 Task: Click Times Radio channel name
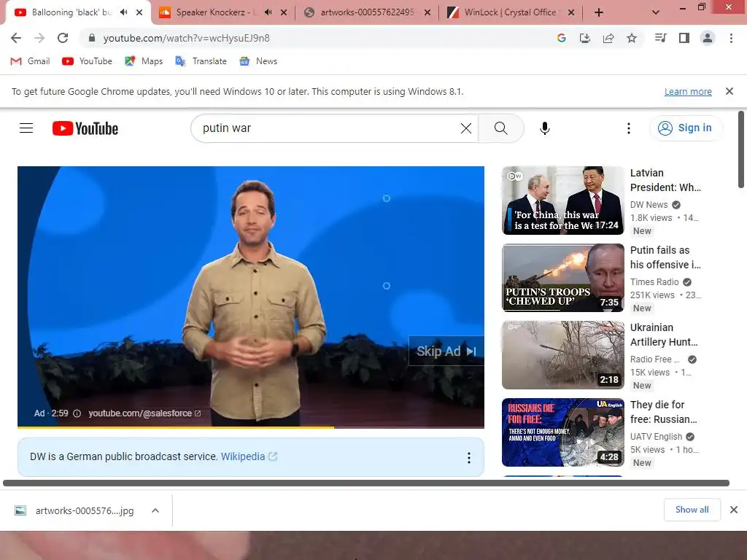click(654, 282)
